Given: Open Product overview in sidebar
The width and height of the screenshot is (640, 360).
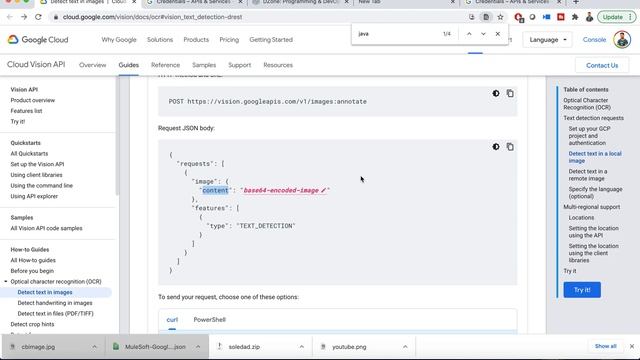Looking at the screenshot, I should click(33, 100).
